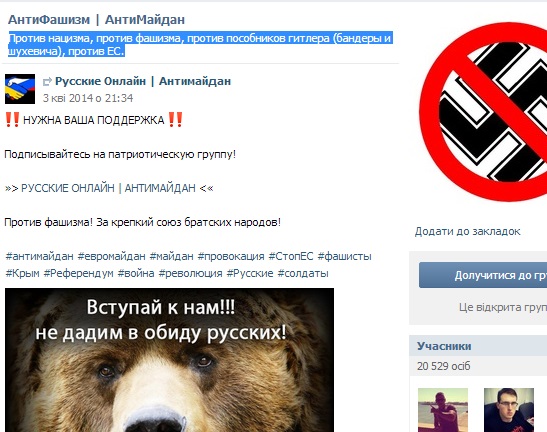547x432 pixels.
Task: Click the #антимайдан hashtag
Action: coord(39,256)
